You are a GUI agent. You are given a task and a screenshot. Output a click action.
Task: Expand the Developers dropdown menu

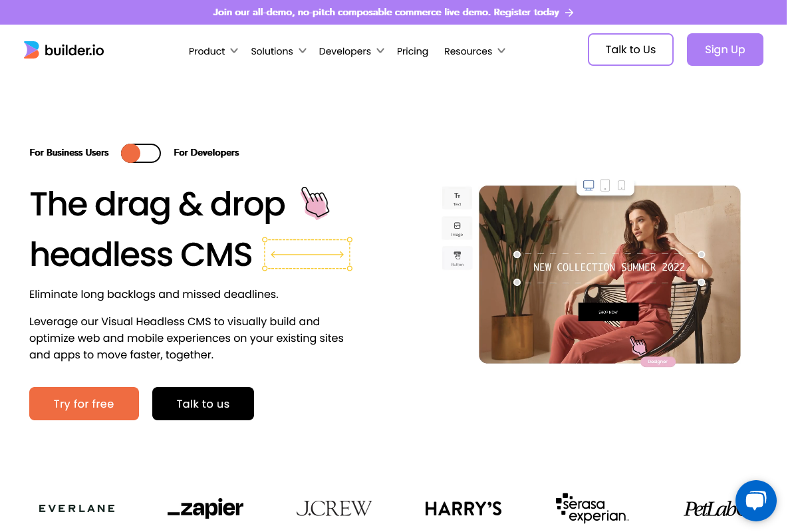(352, 51)
